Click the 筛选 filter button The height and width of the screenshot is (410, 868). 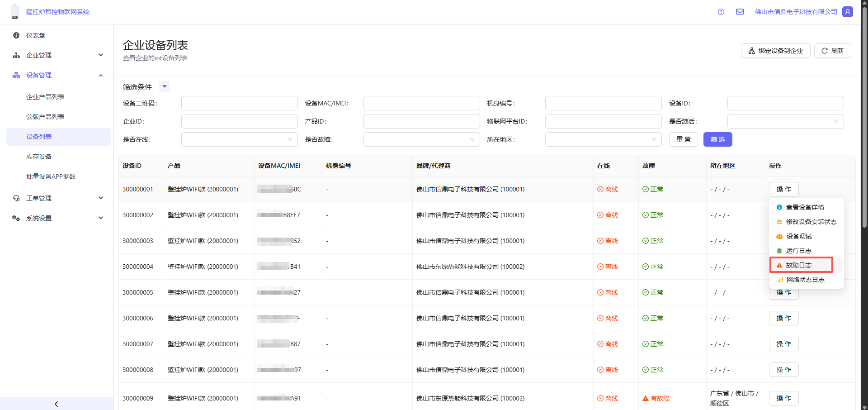coord(717,139)
